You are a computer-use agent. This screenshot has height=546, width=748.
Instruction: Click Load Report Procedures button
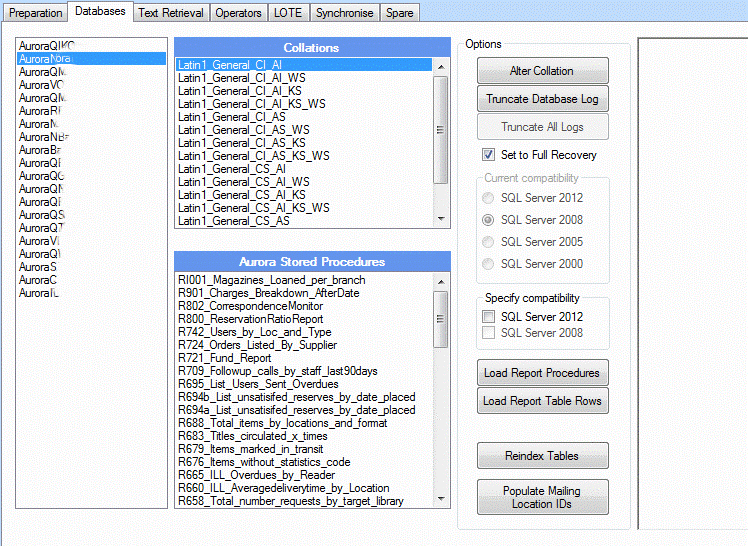click(542, 372)
